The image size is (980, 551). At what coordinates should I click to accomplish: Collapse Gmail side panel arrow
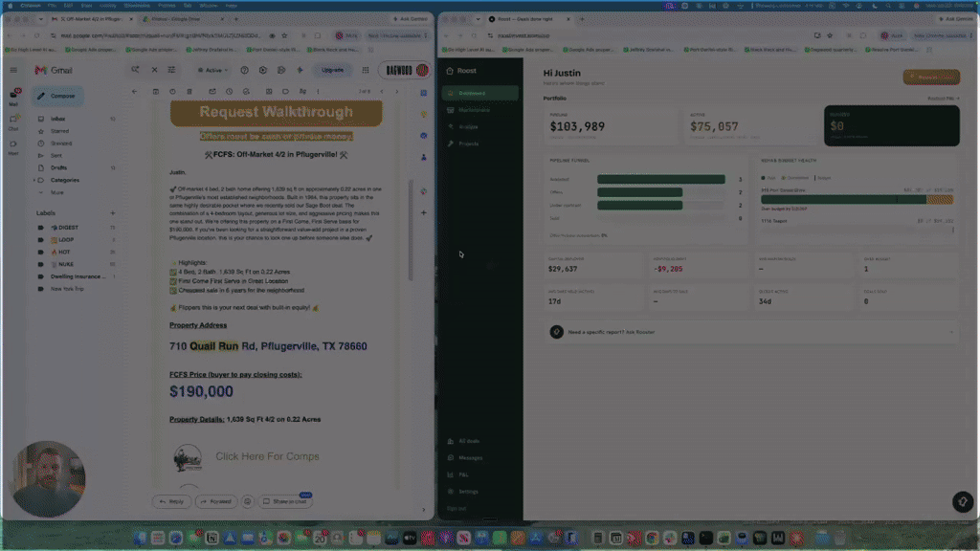424,510
